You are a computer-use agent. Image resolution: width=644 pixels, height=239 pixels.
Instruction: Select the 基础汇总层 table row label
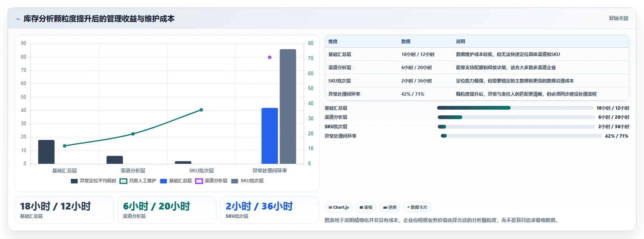(x=340, y=54)
